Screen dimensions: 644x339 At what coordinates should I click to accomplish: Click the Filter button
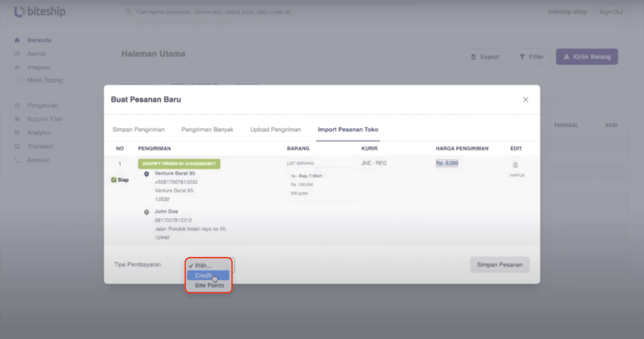coord(531,57)
